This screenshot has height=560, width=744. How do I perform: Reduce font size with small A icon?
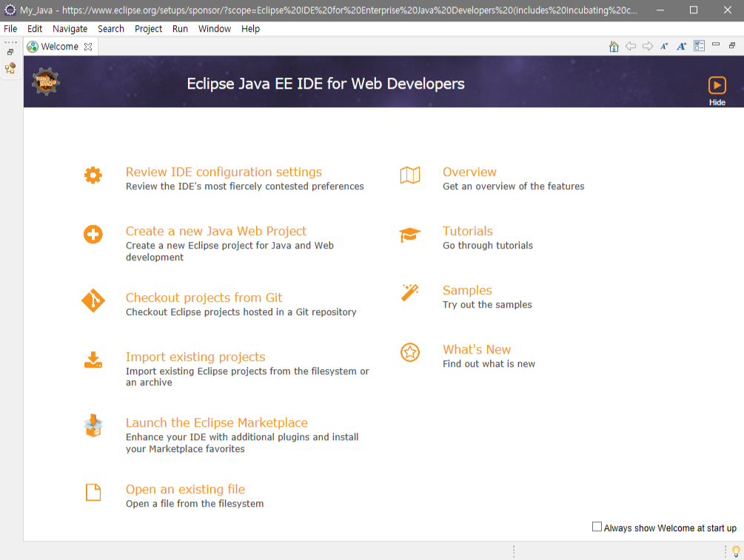pos(664,46)
